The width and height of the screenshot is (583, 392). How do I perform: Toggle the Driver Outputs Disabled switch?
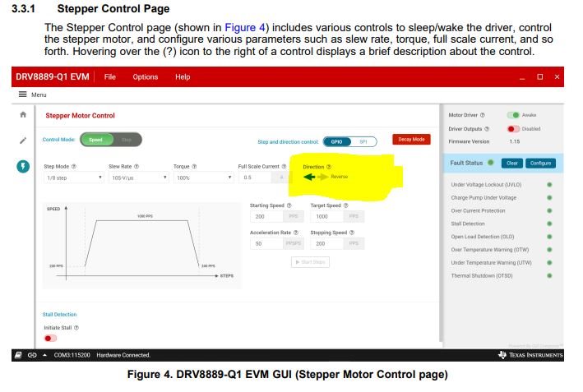tap(513, 129)
